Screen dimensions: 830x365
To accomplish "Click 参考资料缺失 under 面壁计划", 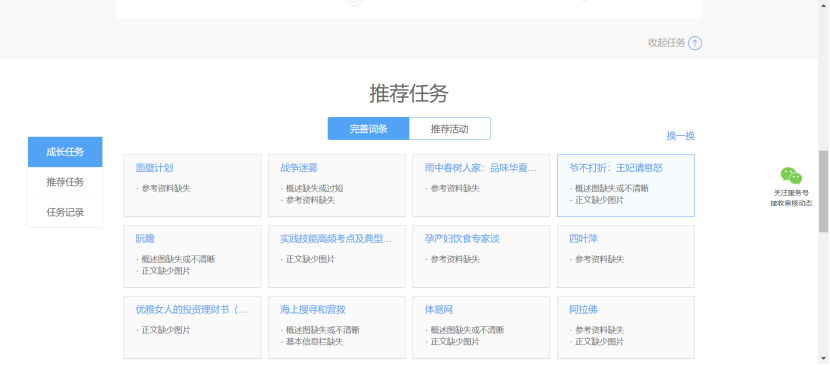I will (x=166, y=188).
